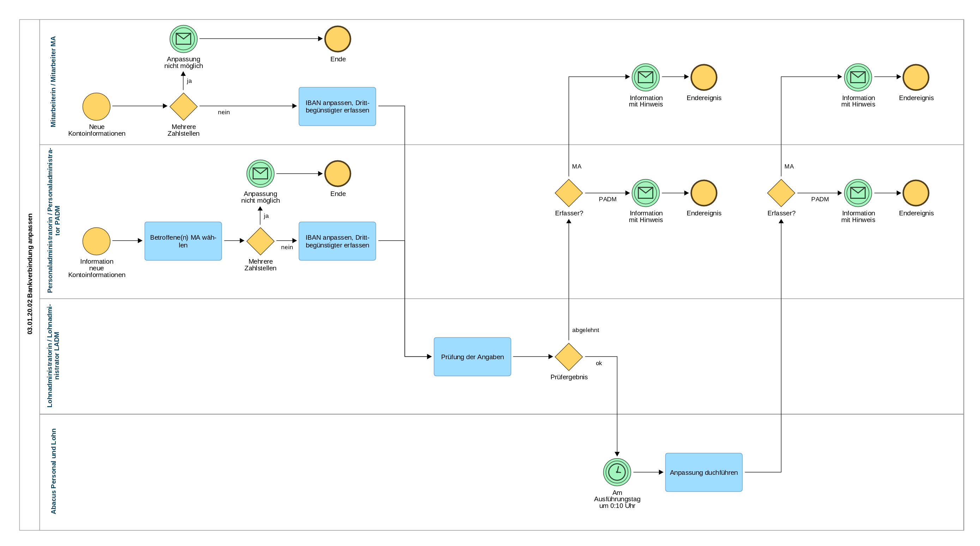Select the first 'Erfasser?' gateway above 'abgelehnt'
The image size is (980, 546).
point(568,193)
